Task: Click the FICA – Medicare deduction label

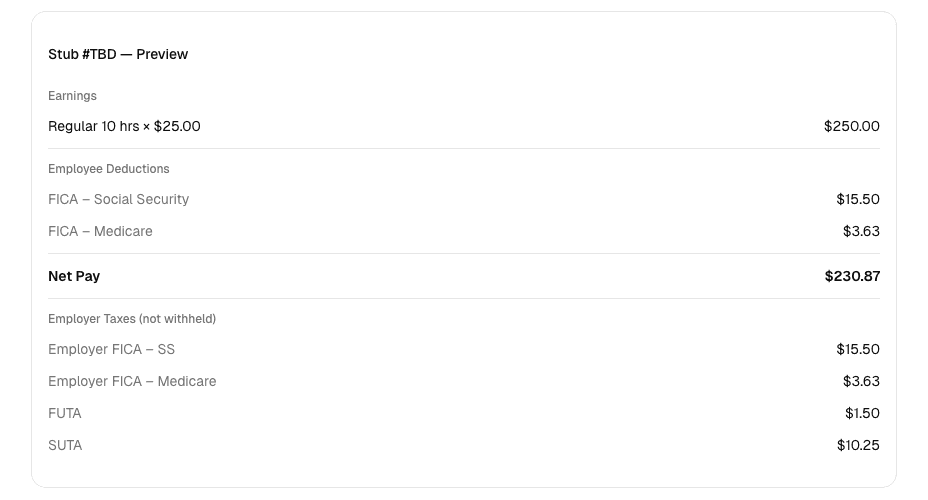Action: pyautogui.click(x=100, y=231)
